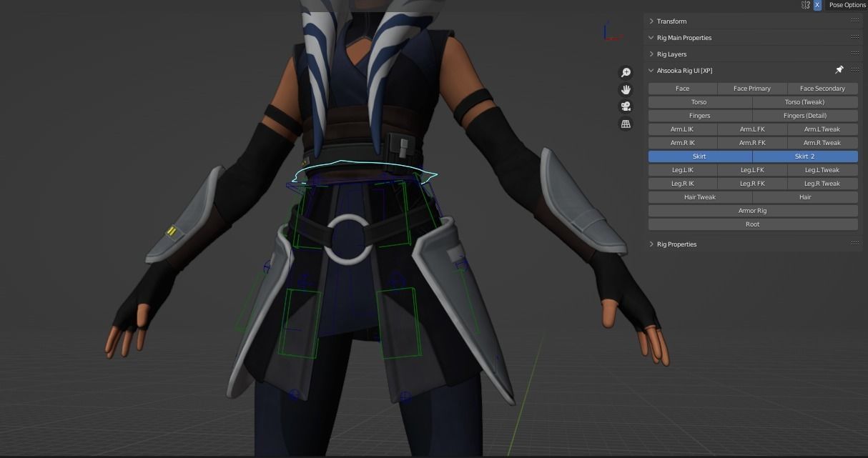The image size is (868, 458).
Task: Enable the Arm.R IK layer
Action: (x=683, y=143)
